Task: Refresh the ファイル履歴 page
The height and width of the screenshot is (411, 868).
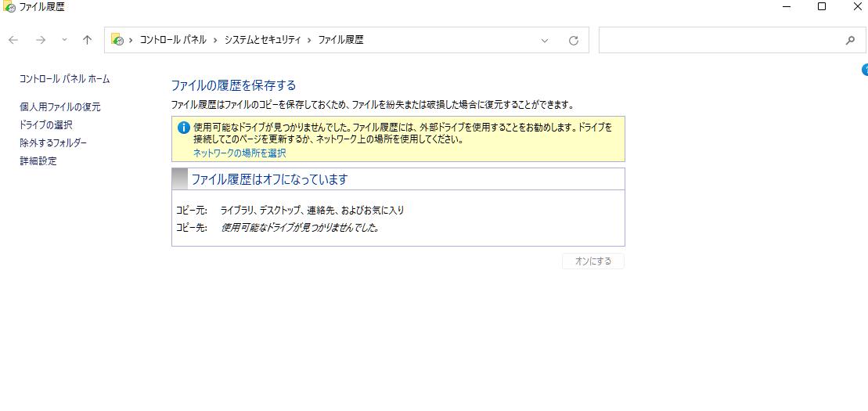Action: click(x=574, y=41)
